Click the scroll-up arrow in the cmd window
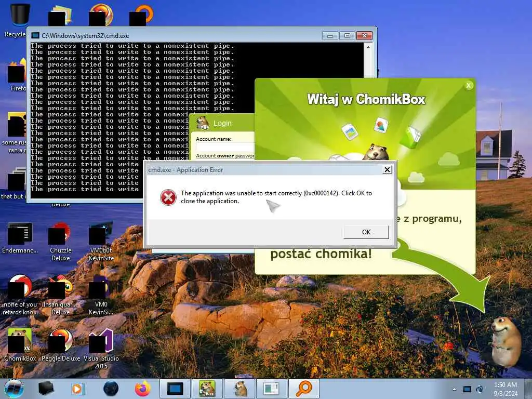 point(368,47)
